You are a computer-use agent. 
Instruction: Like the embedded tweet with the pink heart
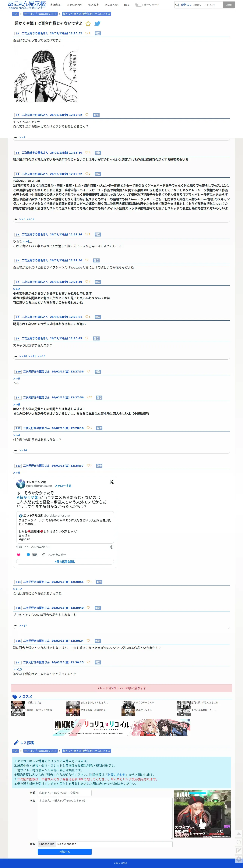coord(19,555)
